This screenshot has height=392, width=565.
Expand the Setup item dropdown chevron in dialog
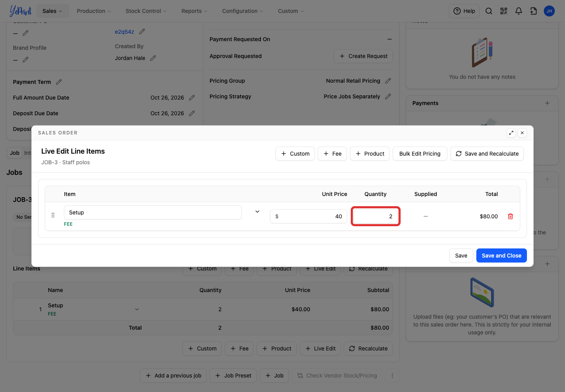click(x=257, y=212)
